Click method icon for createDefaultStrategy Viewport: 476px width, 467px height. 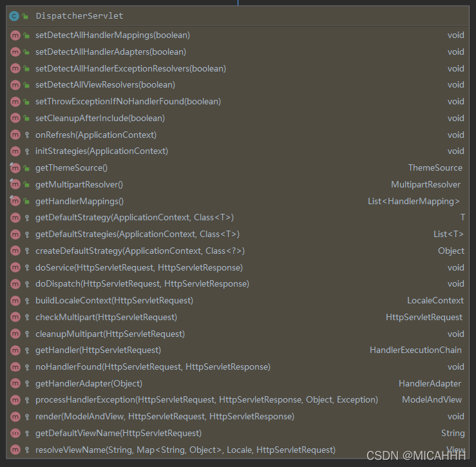pos(15,251)
